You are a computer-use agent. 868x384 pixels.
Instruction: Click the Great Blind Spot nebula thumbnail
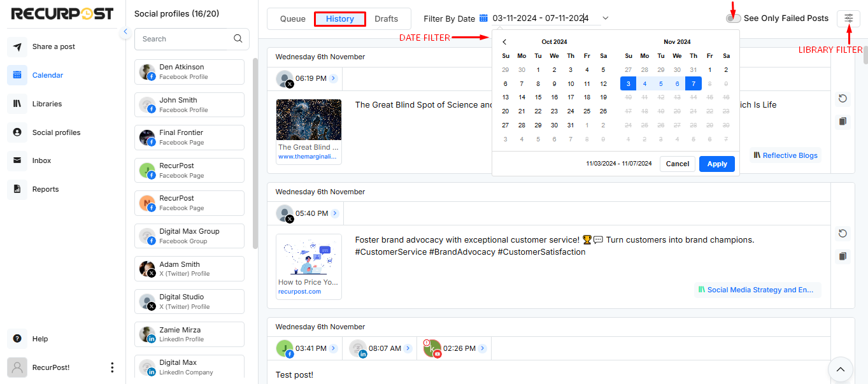pyautogui.click(x=309, y=120)
